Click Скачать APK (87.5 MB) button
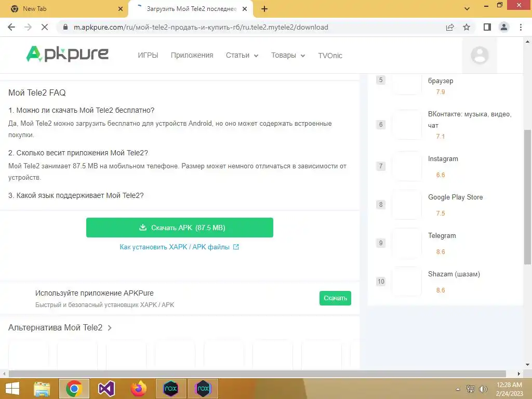Screen dimensions: 532x399 179,228
